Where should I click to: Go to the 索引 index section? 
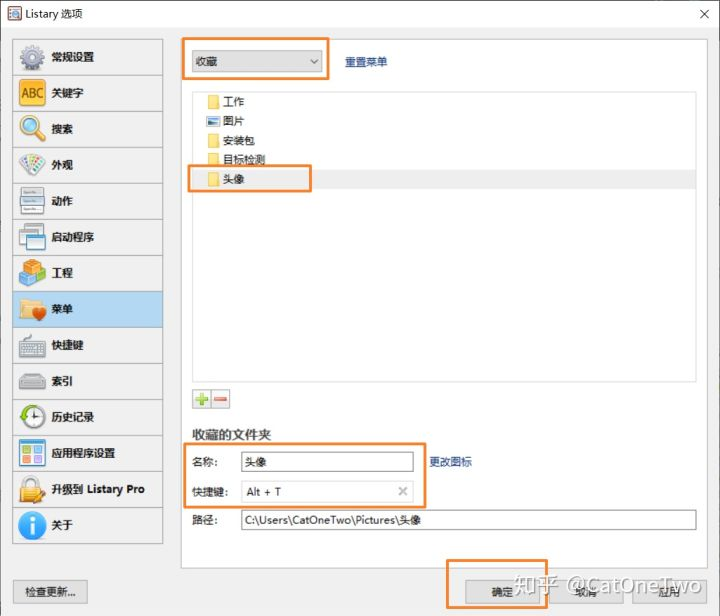[87, 381]
